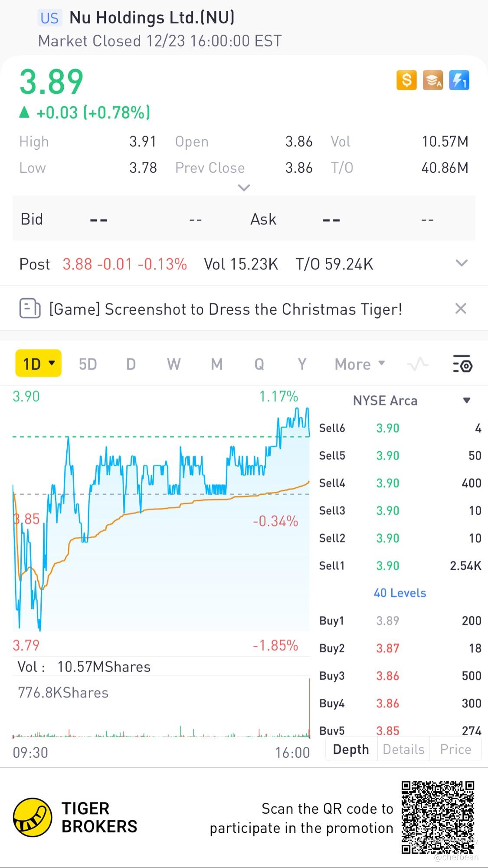Tap the chart indicator wave icon
The width and height of the screenshot is (488, 868).
pos(417,364)
